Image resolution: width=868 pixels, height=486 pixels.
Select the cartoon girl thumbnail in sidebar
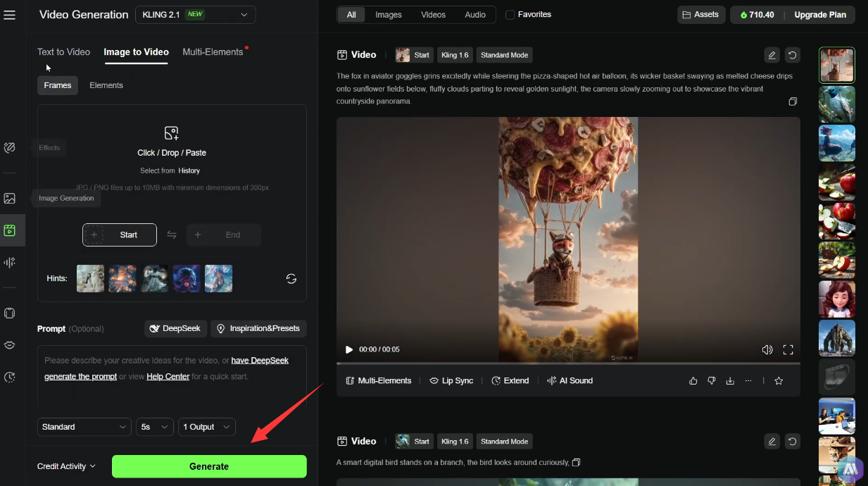click(837, 299)
